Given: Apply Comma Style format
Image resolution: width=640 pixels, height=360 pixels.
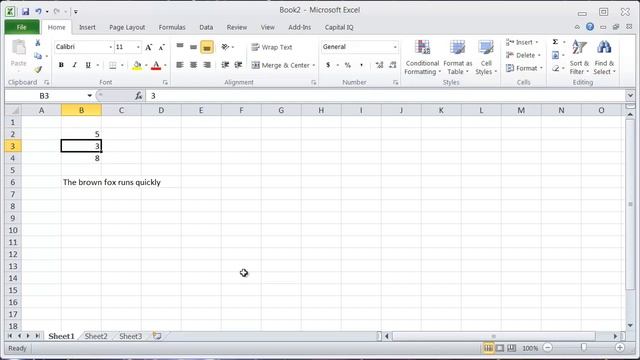Looking at the screenshot, I should tap(361, 65).
